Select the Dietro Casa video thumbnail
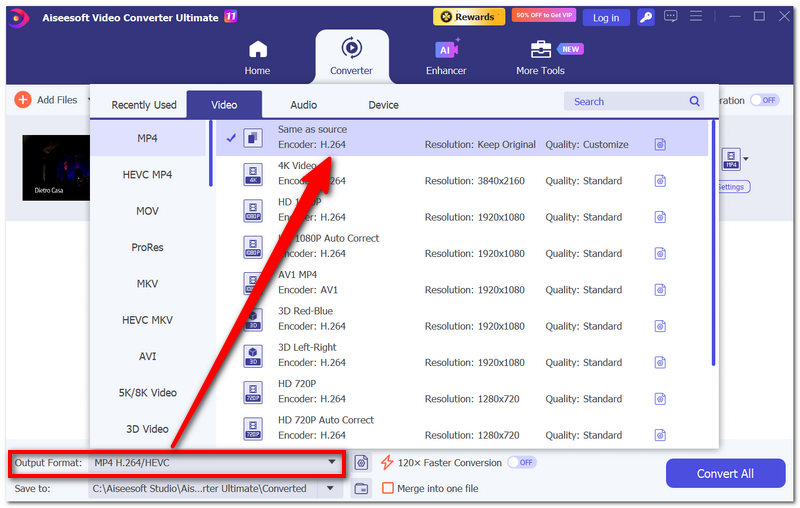The height and width of the screenshot is (508, 800). click(56, 168)
